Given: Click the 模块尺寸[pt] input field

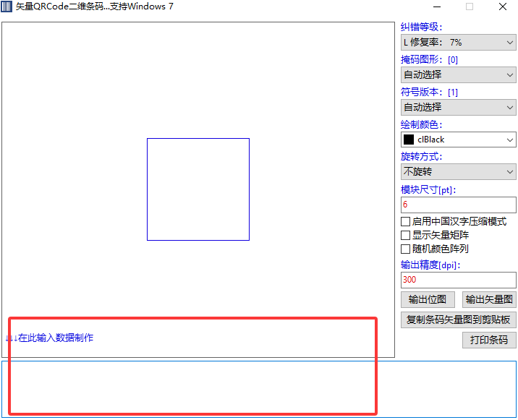Looking at the screenshot, I should 458,205.
